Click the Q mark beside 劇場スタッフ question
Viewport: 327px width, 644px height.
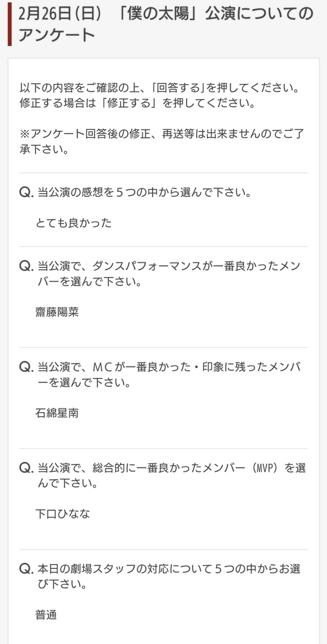pyautogui.click(x=26, y=569)
